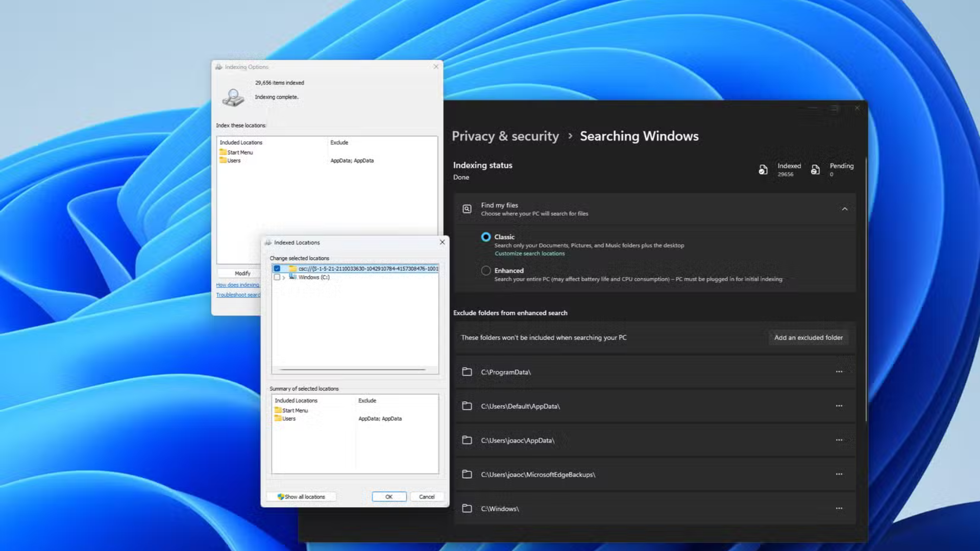Click the indexing drive icon in Indexing Options
980x551 pixels.
(x=234, y=97)
